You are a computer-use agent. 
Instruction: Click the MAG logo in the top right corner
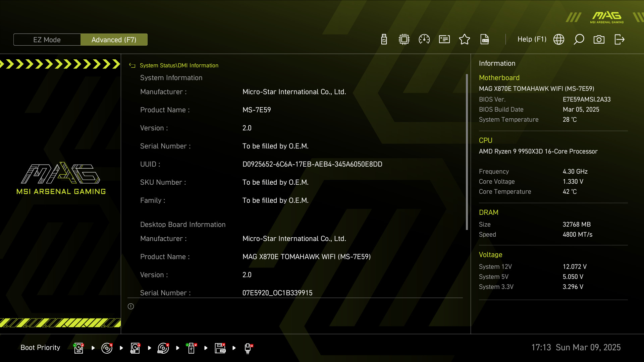pos(607,17)
